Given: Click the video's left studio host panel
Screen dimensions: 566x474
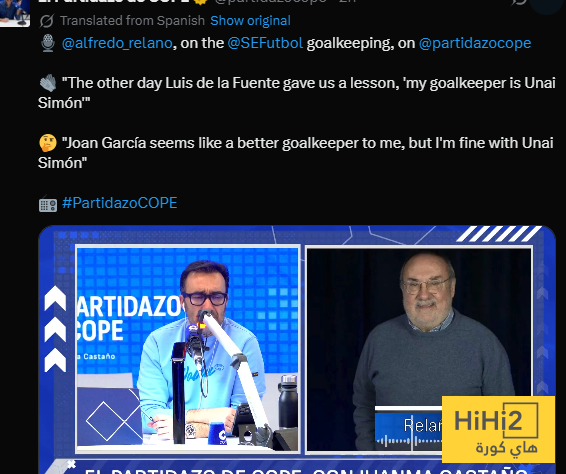Looking at the screenshot, I should [188, 349].
